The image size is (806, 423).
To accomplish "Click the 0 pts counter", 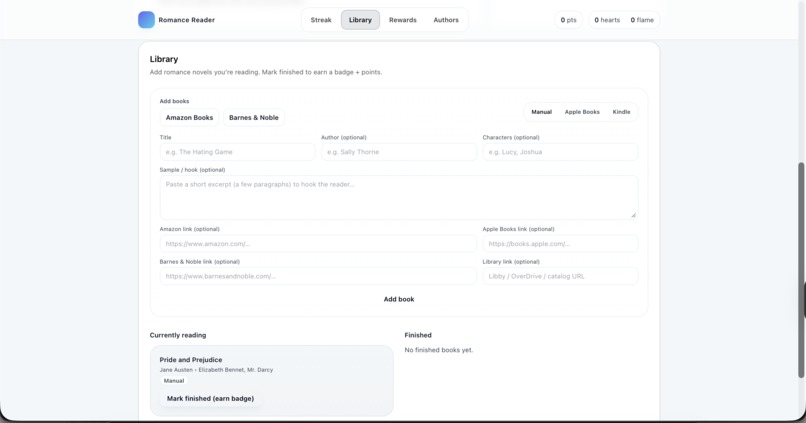I will (x=569, y=20).
